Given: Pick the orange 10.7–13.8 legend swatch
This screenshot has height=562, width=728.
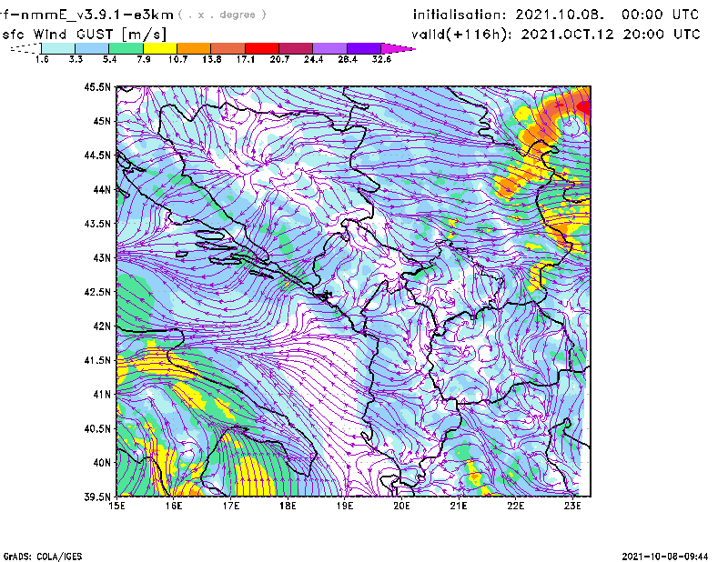Looking at the screenshot, I should click(x=194, y=48).
